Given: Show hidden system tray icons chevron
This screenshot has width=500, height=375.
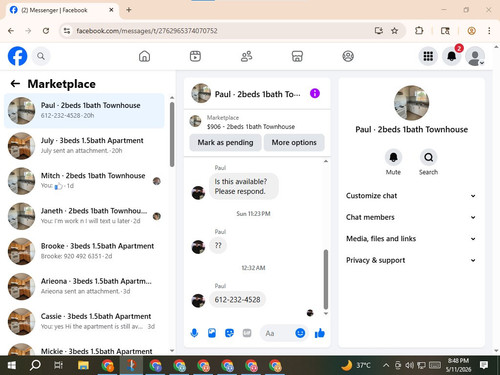Looking at the screenshot, I should coord(386,366).
